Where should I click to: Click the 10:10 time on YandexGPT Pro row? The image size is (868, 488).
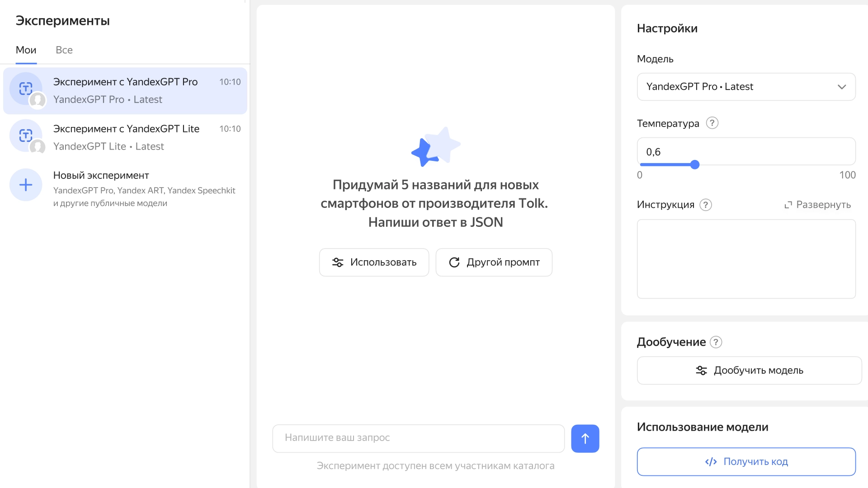(230, 82)
